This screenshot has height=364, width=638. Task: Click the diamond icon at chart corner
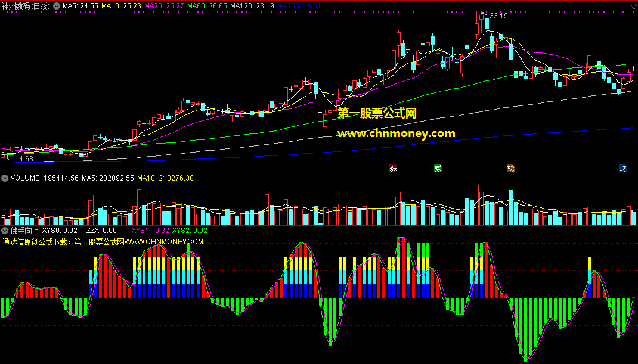634,6
